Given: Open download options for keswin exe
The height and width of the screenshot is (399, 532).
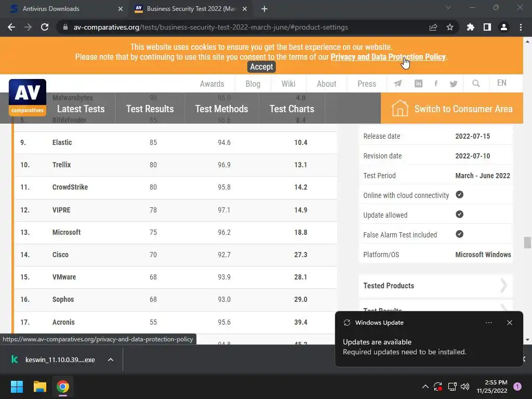Looking at the screenshot, I should (x=111, y=360).
